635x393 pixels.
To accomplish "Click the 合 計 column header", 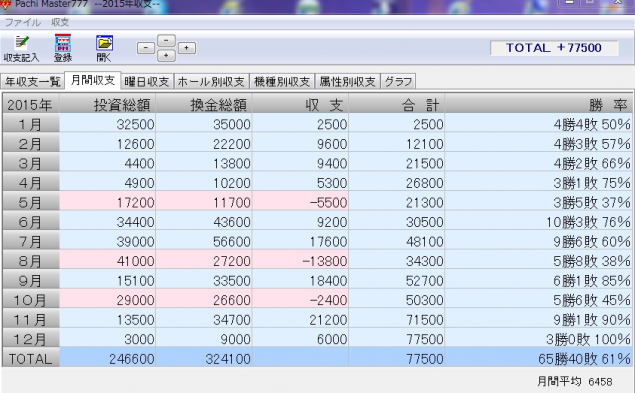I will pos(396,105).
